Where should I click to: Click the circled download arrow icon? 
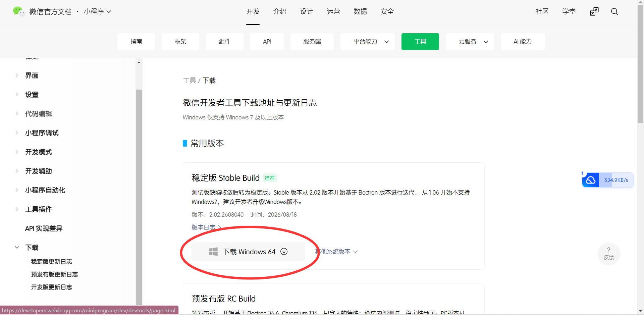click(284, 252)
